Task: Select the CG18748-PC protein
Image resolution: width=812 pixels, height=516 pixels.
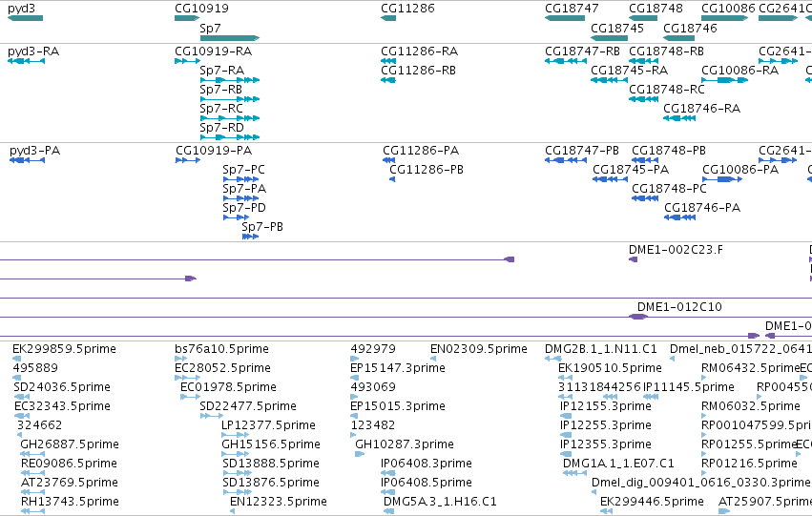Action: click(x=645, y=198)
